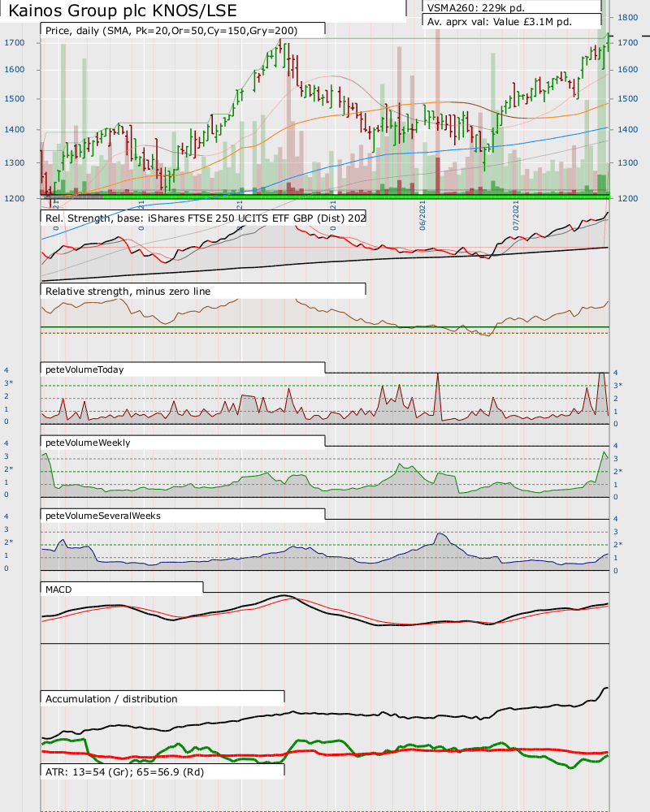
Task: Click 1600 on the left price axis
Action: (x=15, y=69)
